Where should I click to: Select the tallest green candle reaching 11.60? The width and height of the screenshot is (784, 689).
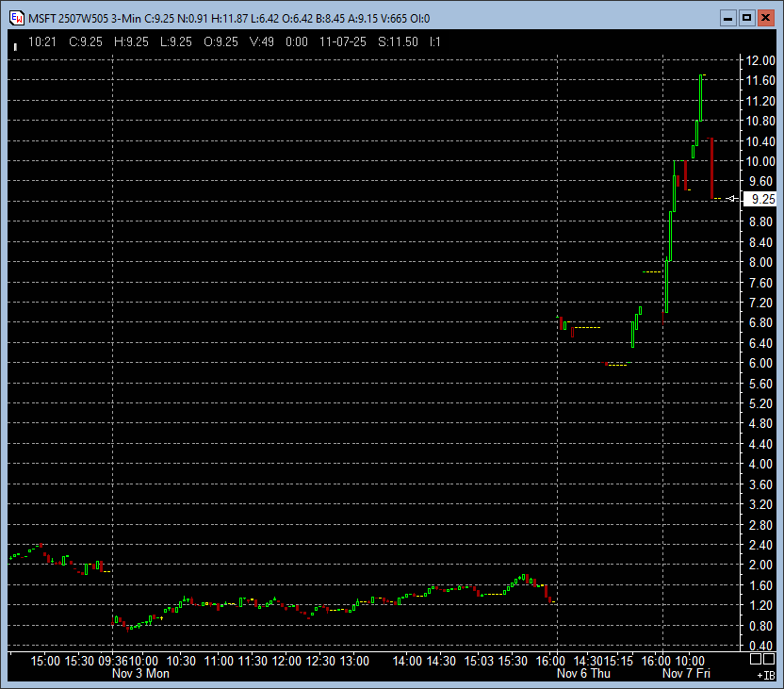pyautogui.click(x=701, y=97)
